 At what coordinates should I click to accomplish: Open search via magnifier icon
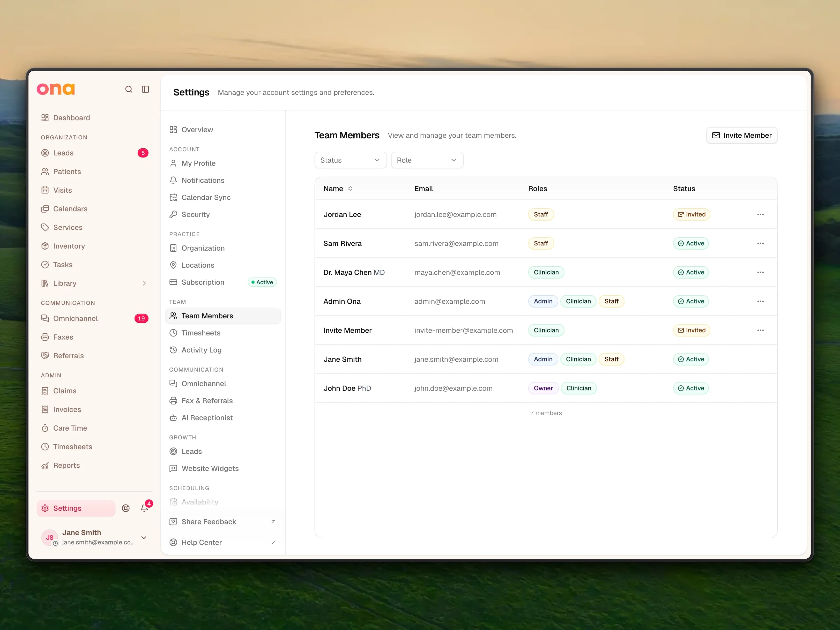tap(129, 89)
